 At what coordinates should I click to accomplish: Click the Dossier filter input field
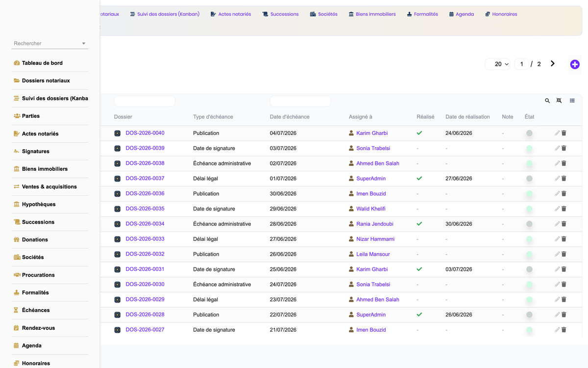click(145, 101)
